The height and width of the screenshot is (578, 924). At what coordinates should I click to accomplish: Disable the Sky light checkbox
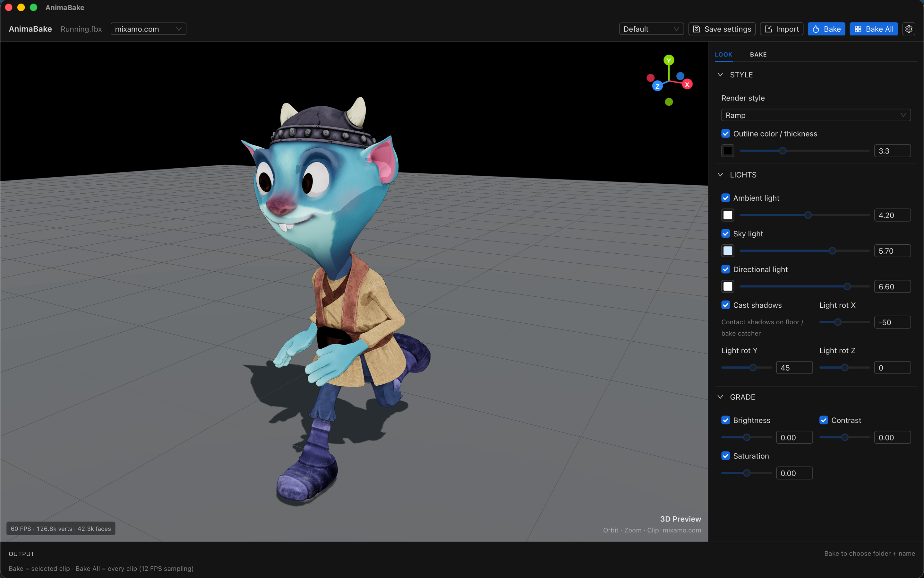pos(725,233)
